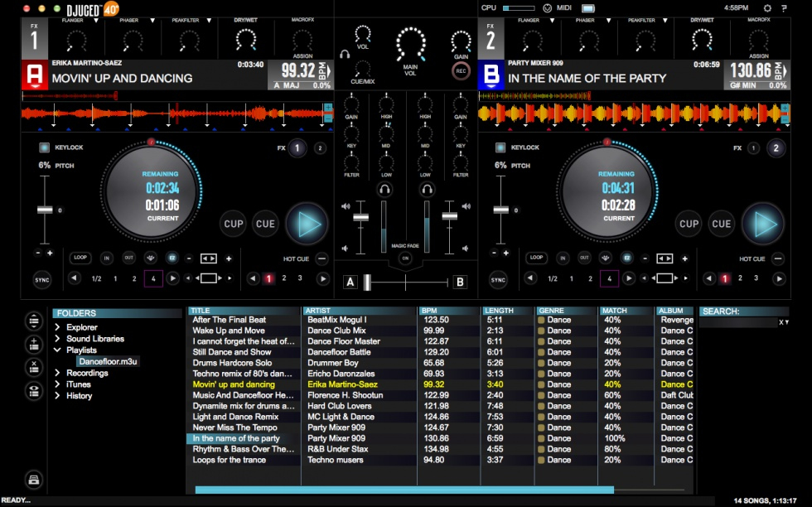Click the LOOP button on deck B
This screenshot has width=812, height=507.
[536, 258]
